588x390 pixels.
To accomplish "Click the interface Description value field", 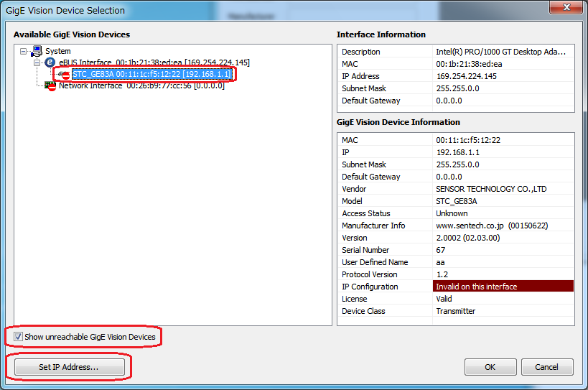I will coord(500,52).
